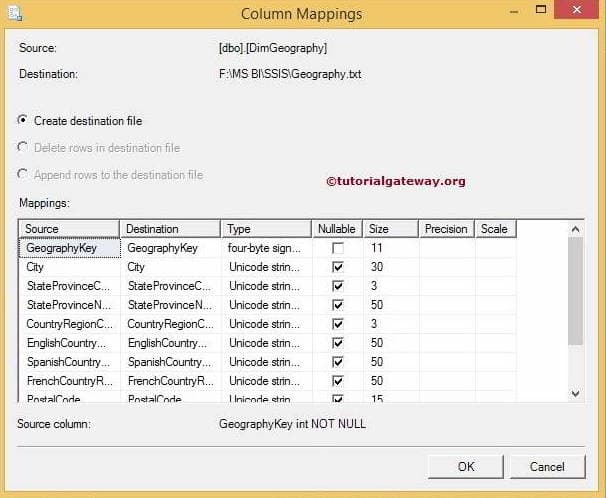
Task: Toggle Nullable checkbox for FrenchCountryR... row
Action: click(x=338, y=381)
